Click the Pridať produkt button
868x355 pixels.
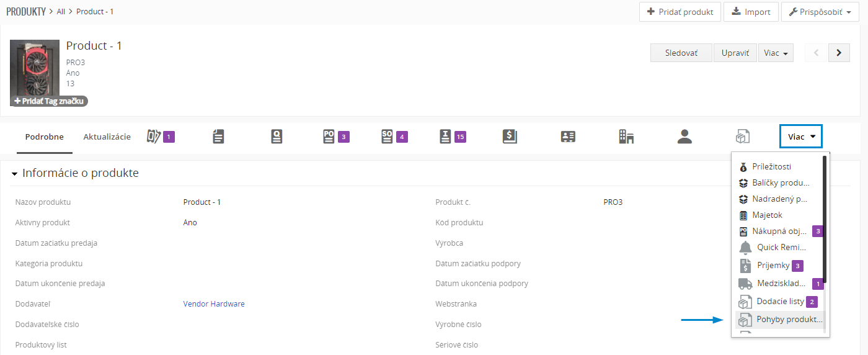point(680,12)
